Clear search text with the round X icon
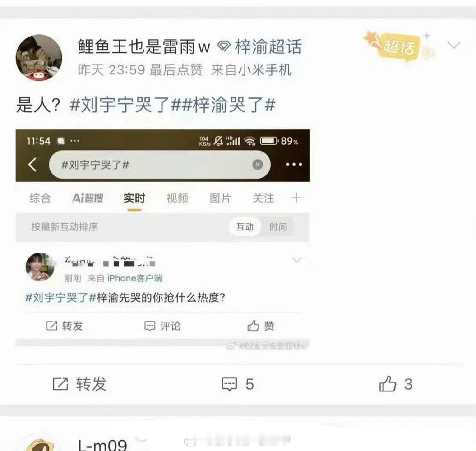 (x=258, y=165)
